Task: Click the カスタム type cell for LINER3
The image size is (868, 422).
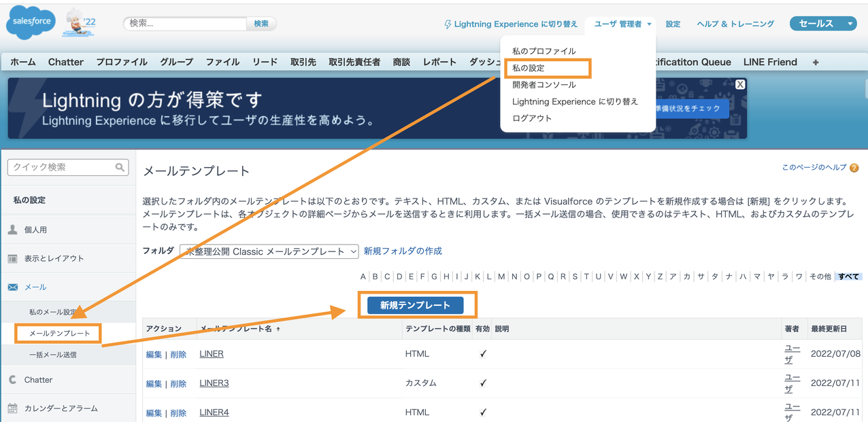Action: 421,383
